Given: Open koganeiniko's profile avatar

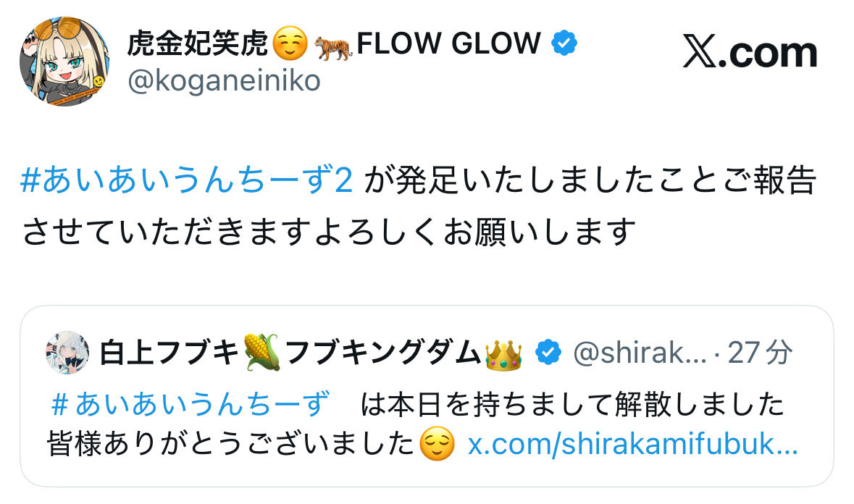Looking at the screenshot, I should (64, 62).
